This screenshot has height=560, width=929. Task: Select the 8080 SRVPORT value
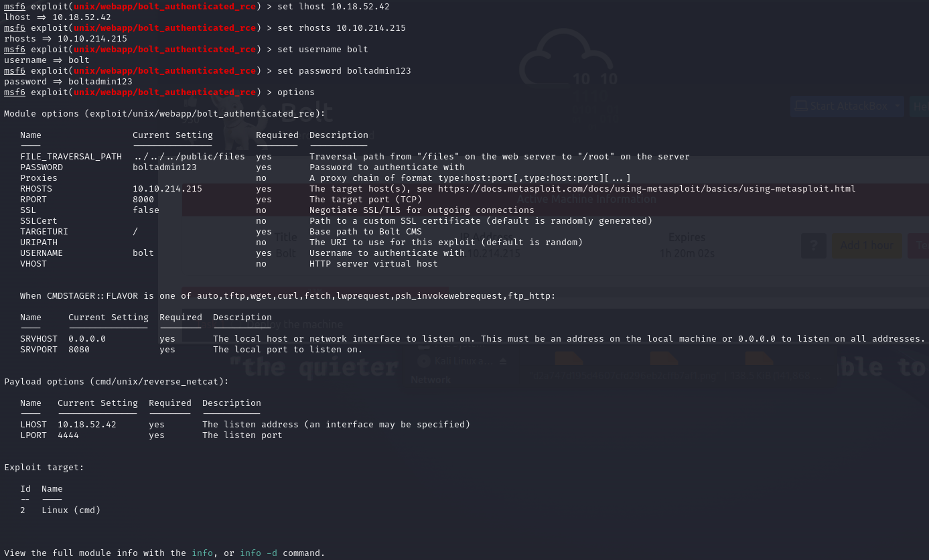click(79, 350)
